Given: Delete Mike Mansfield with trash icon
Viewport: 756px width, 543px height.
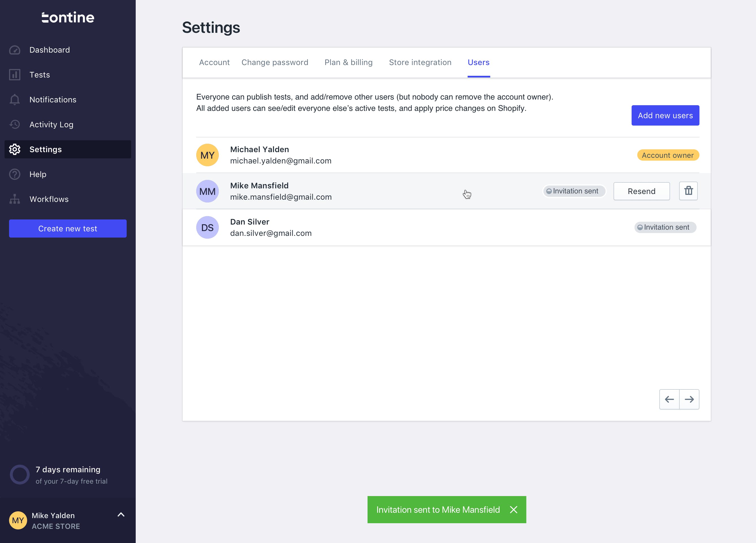Looking at the screenshot, I should coord(688,191).
